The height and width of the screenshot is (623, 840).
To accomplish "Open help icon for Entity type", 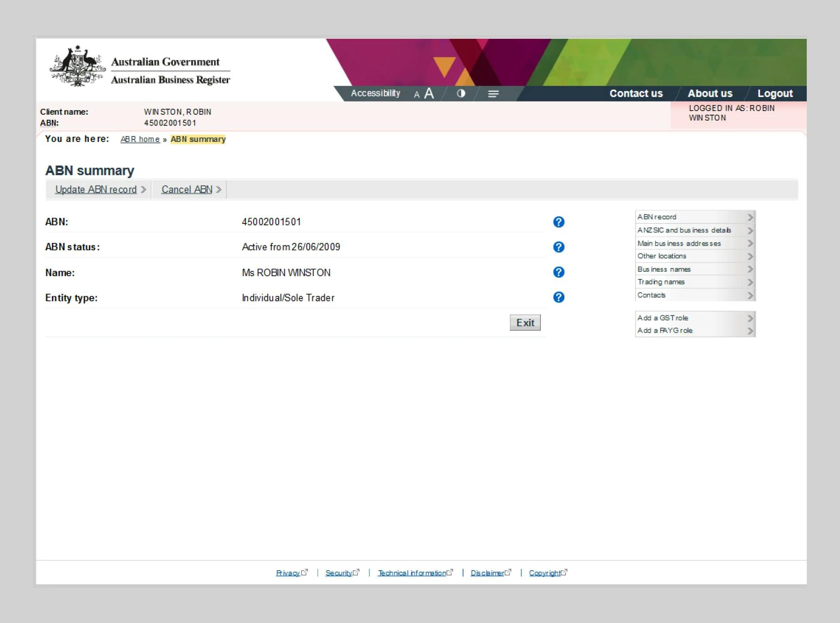I will pos(559,297).
